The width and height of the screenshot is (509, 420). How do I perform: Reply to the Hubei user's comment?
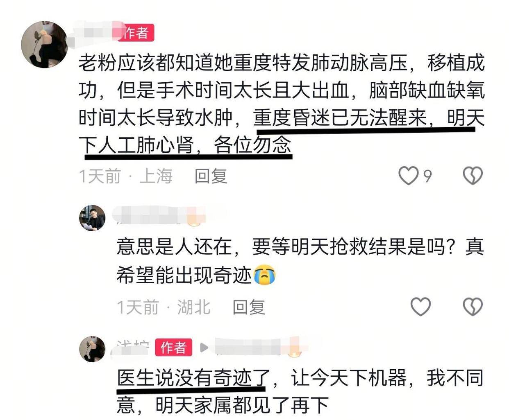coord(249,307)
